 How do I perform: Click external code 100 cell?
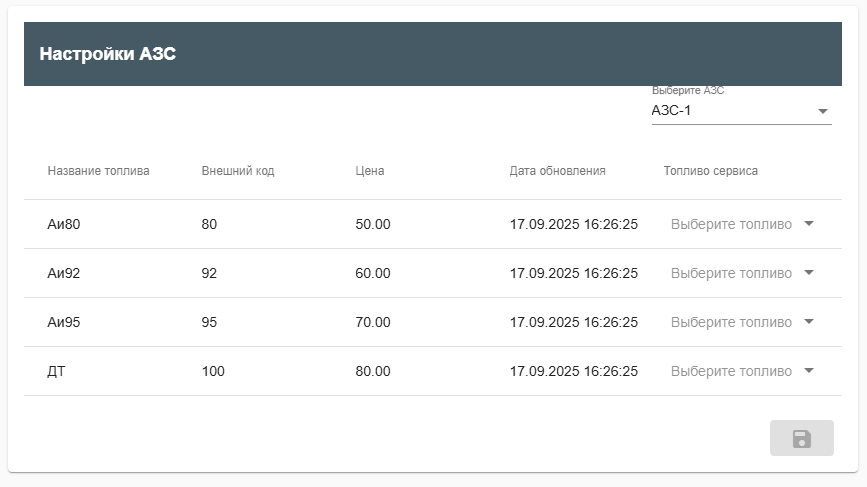coord(213,371)
